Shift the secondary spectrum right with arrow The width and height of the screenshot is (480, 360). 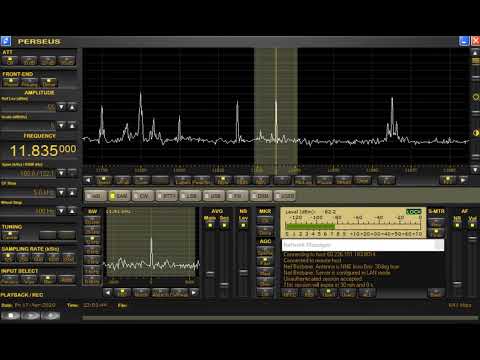[194, 292]
